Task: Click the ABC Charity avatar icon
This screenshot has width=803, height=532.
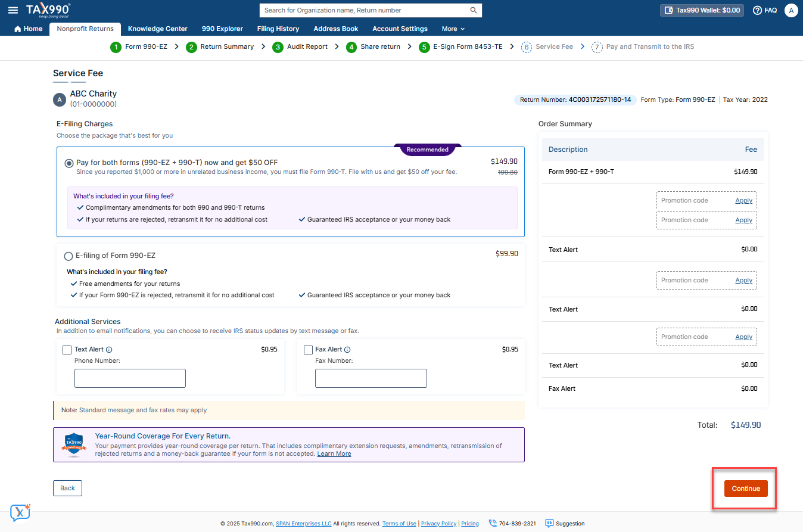Action: pyautogui.click(x=60, y=99)
